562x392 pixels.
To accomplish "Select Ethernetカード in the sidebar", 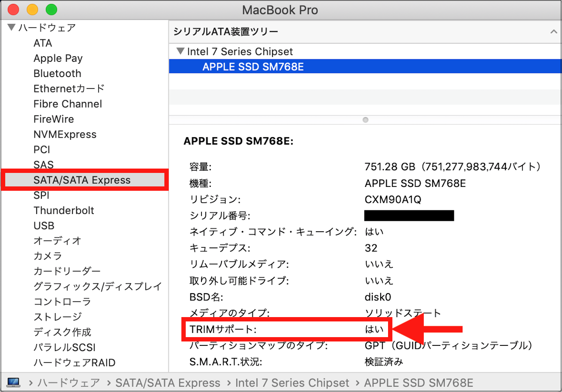I will 69,89.
